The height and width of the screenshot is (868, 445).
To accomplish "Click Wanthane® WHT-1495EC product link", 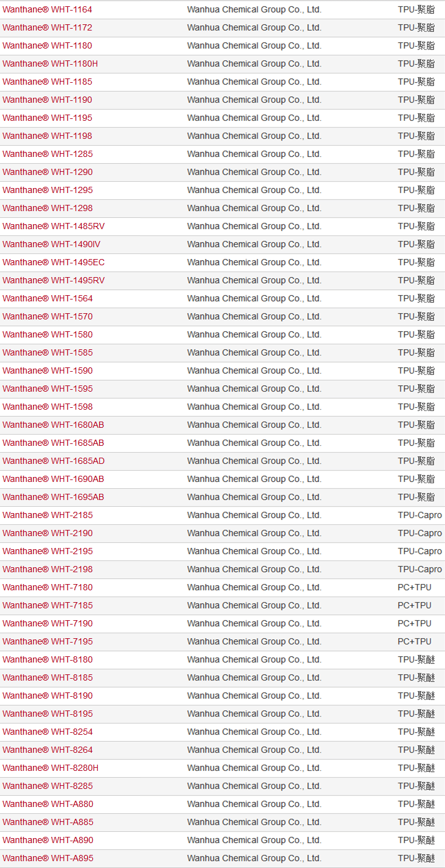I will click(x=54, y=262).
